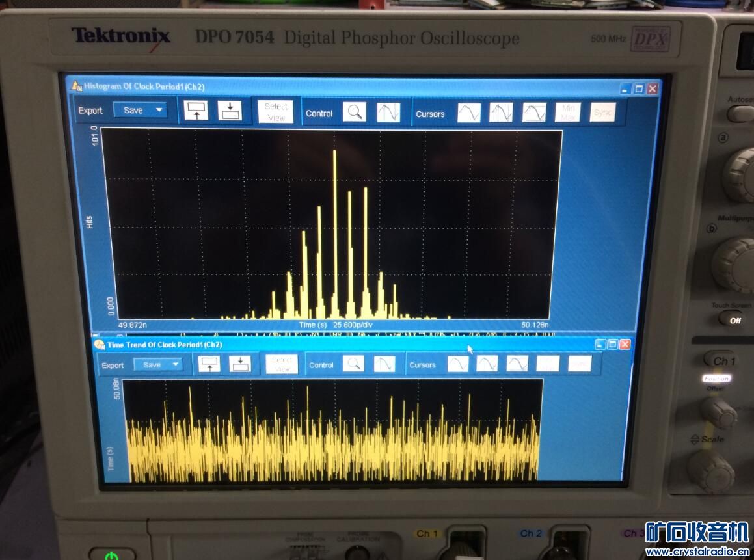Click Select View button in Histogram window
Image resolution: width=754 pixels, height=560 pixels.
(276, 111)
